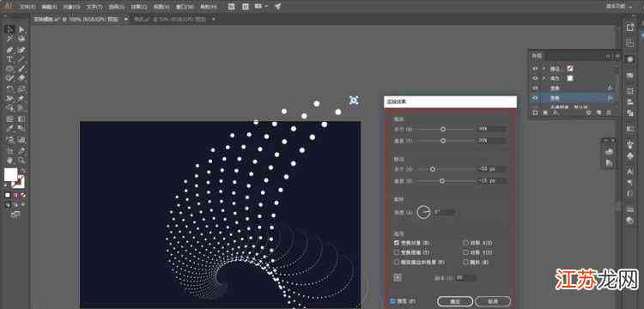Click the horizontal scale slider handle
This screenshot has width=644, height=309.
tap(443, 130)
